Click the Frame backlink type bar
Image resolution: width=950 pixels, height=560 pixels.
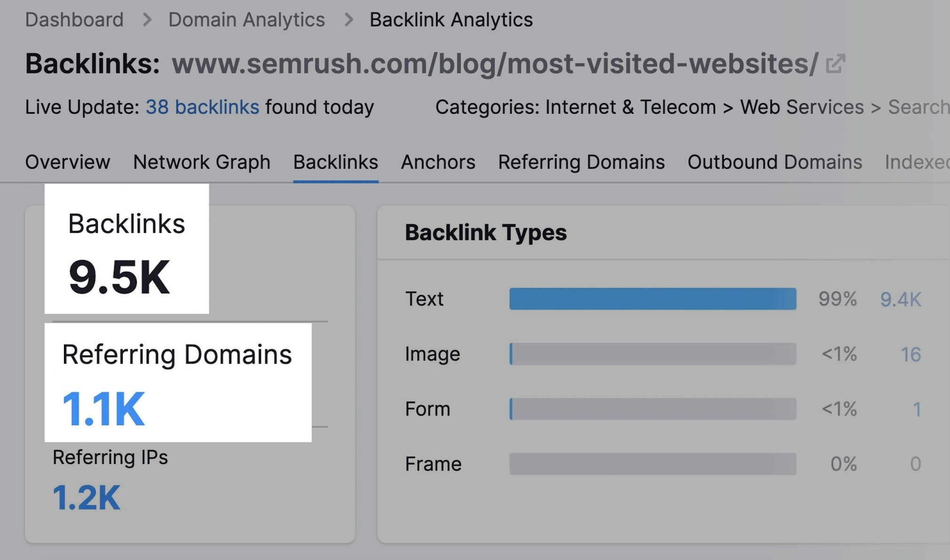(x=653, y=464)
